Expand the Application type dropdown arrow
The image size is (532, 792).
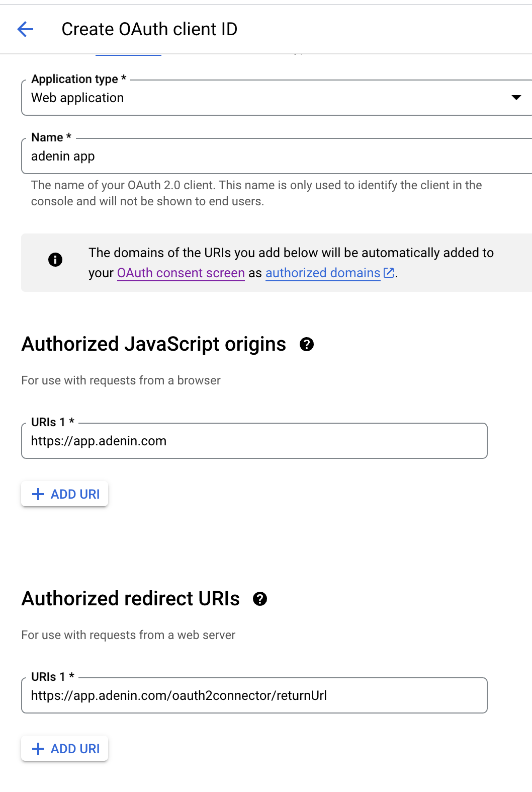[x=516, y=98]
